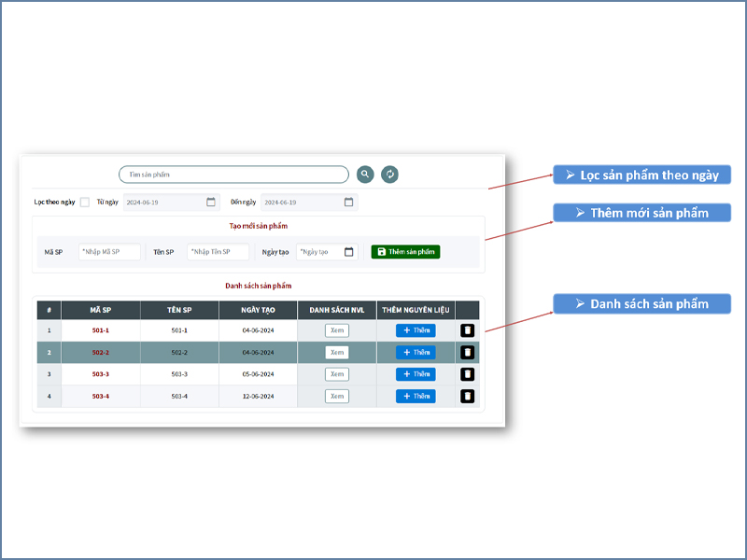The height and width of the screenshot is (560, 747).
Task: Enable the Lọc theo ngày checkbox
Action: (85, 202)
